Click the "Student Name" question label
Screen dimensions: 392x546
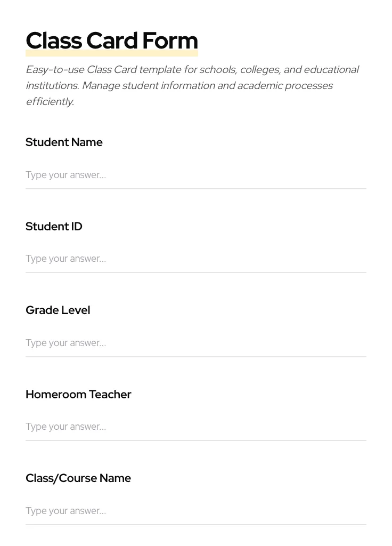tap(64, 142)
